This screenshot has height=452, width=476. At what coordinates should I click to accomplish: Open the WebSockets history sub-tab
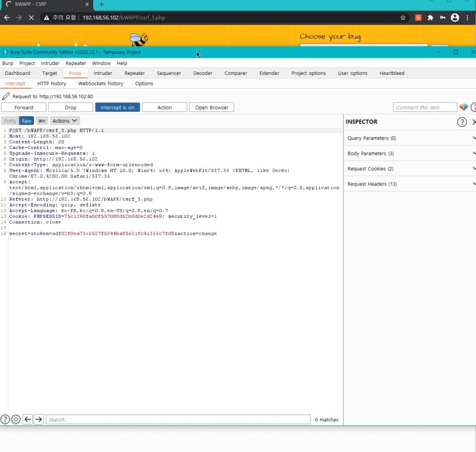[x=101, y=83]
